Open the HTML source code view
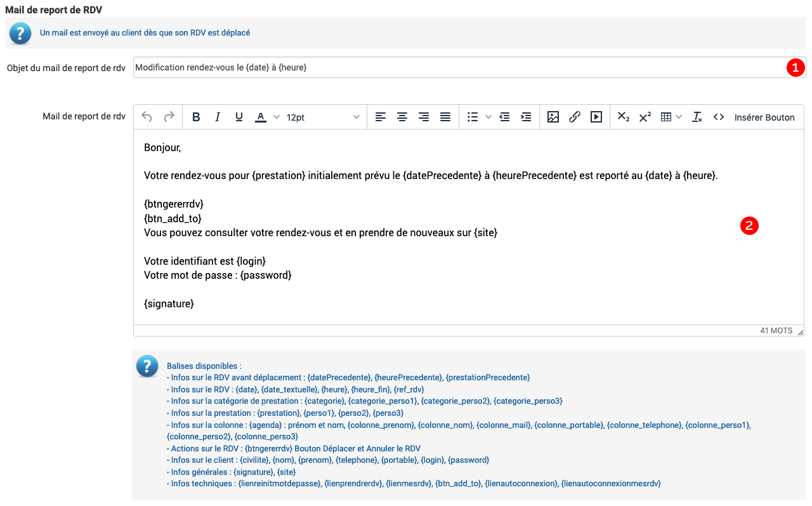 pos(718,117)
